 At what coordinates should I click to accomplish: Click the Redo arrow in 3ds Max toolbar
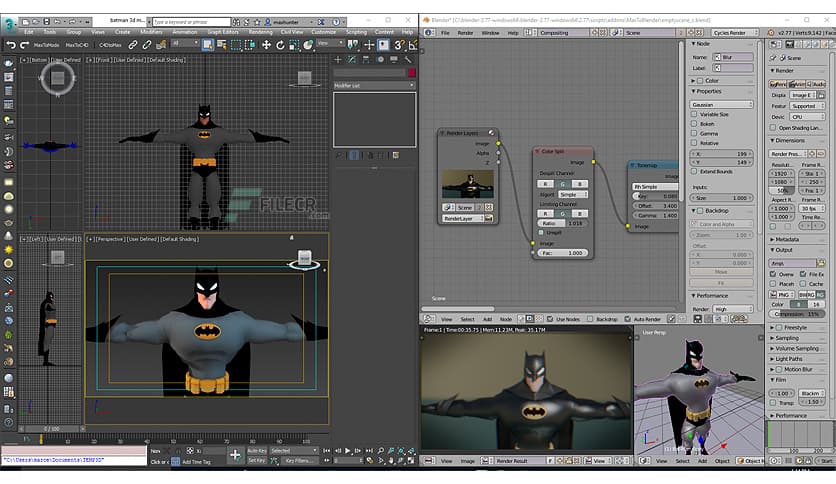coord(25,45)
